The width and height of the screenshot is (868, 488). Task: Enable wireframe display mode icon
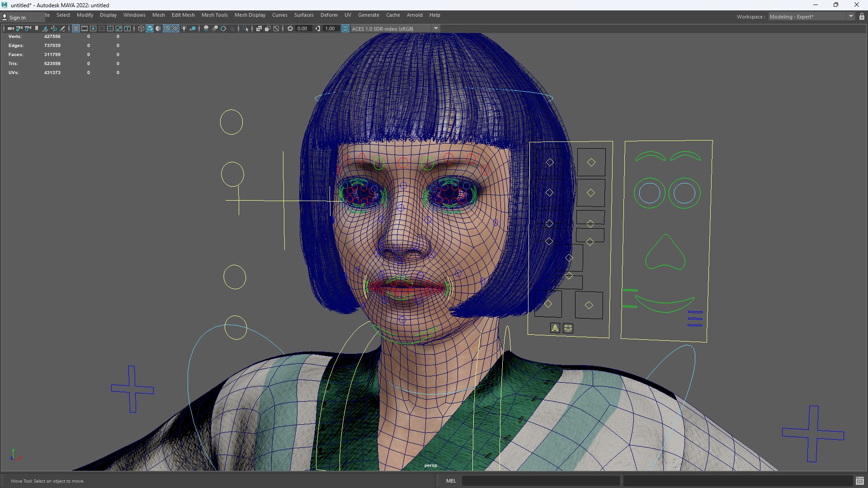pyautogui.click(x=141, y=28)
